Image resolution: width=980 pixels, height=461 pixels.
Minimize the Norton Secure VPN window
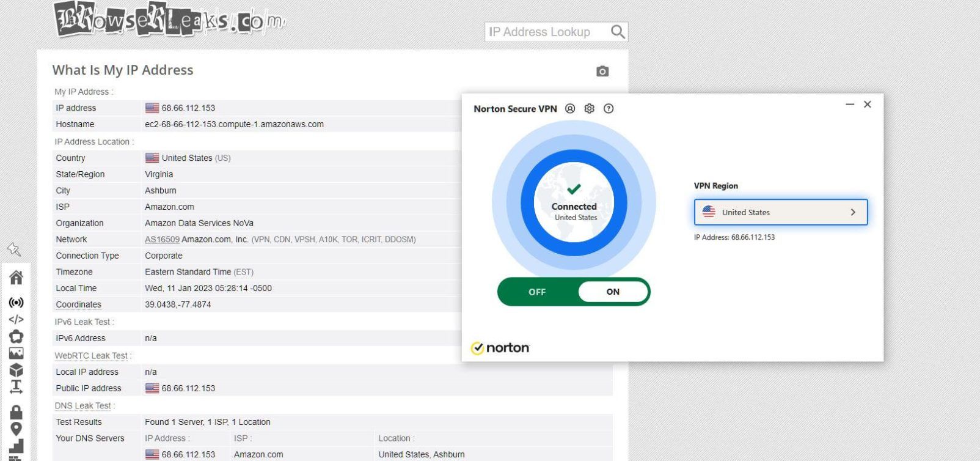(x=850, y=105)
